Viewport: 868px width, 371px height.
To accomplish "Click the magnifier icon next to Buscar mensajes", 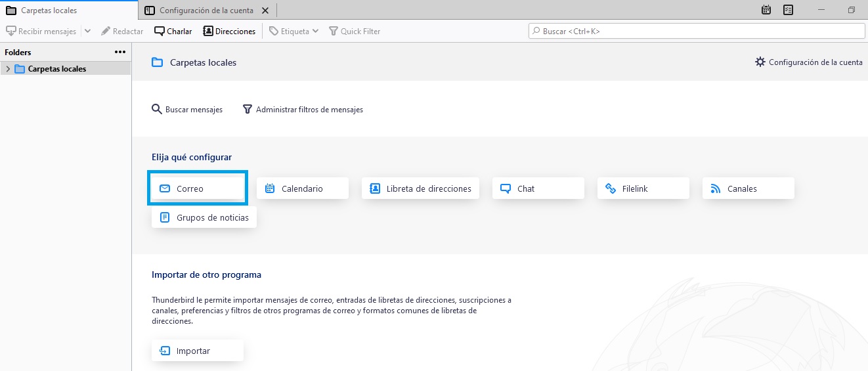I will 157,109.
